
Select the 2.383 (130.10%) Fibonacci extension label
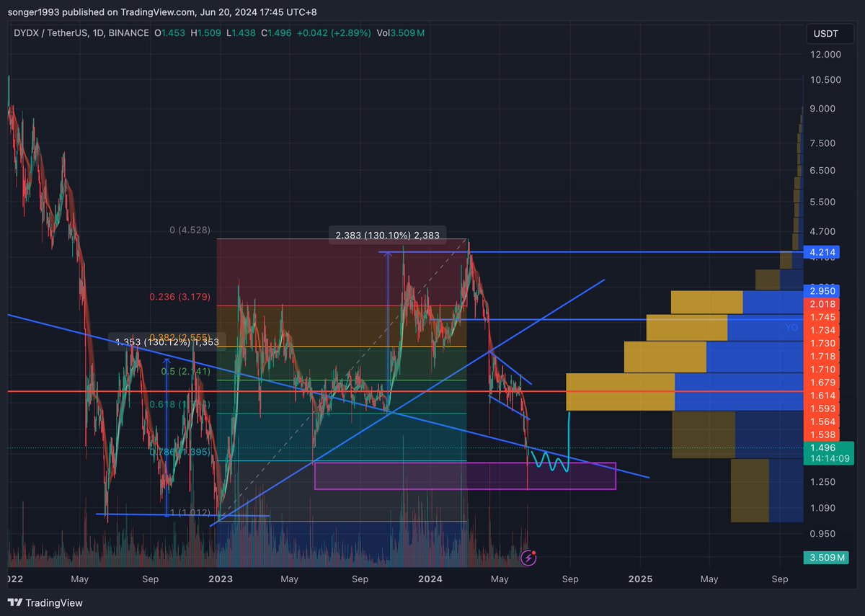(x=387, y=236)
